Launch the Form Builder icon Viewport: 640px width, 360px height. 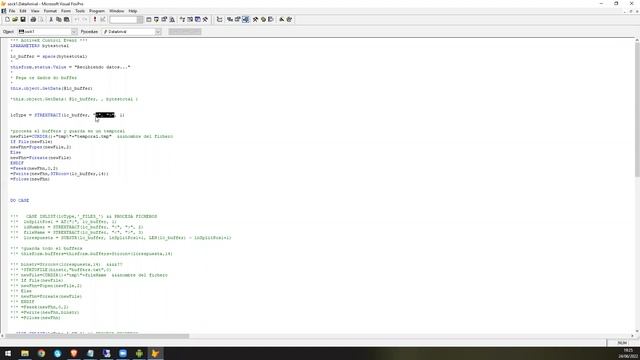(282, 19)
